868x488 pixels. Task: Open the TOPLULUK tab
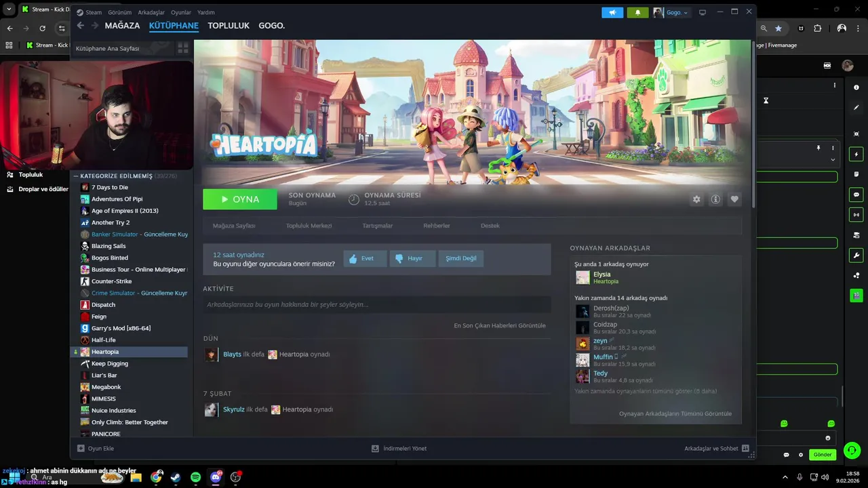click(x=229, y=26)
